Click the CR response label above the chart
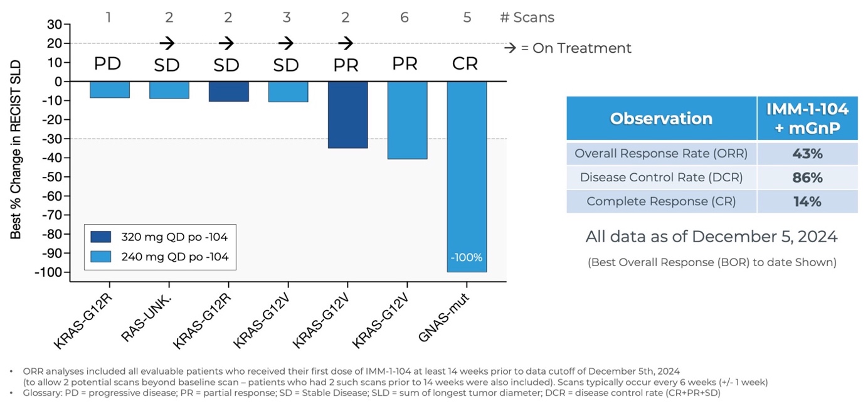The height and width of the screenshot is (406, 868). coord(465,64)
